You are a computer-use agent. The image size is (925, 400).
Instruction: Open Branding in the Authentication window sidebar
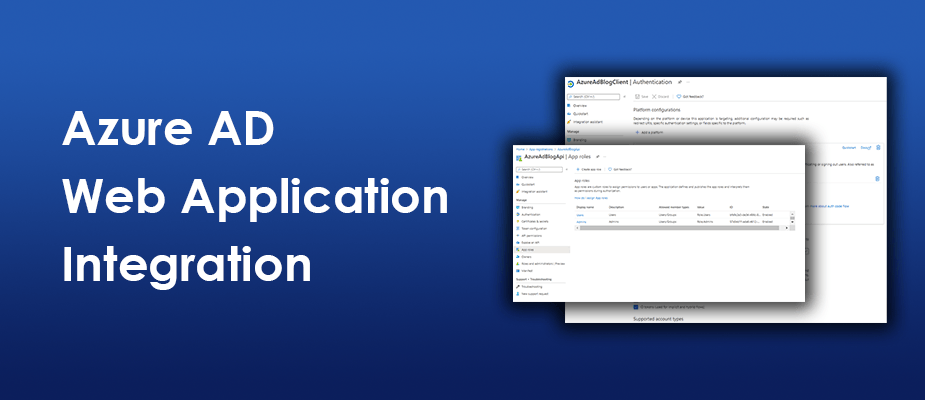[577, 140]
